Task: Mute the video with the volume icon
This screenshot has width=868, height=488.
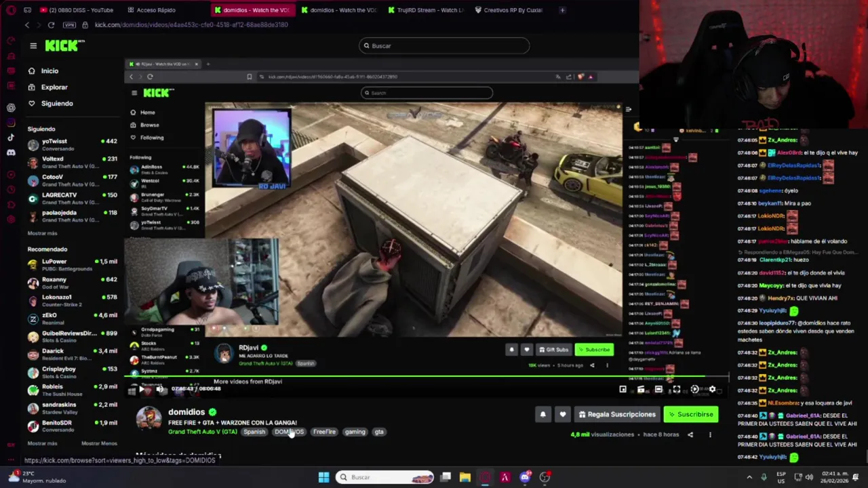Action: tap(160, 389)
